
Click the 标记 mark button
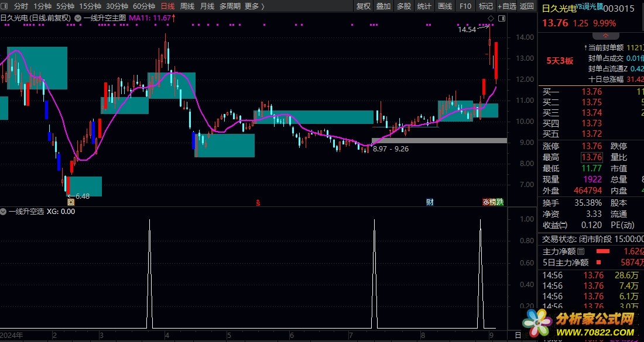coord(486,6)
